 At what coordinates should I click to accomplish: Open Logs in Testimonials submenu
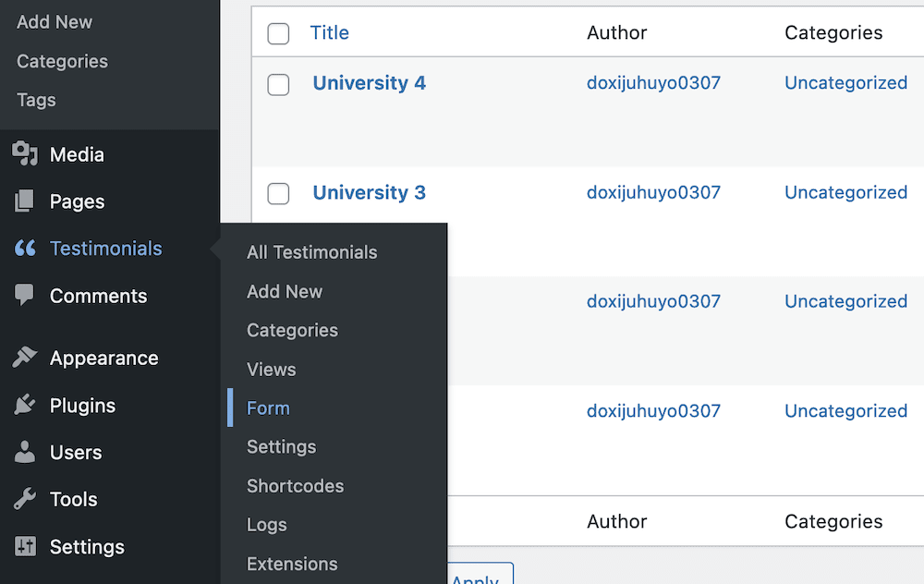266,525
